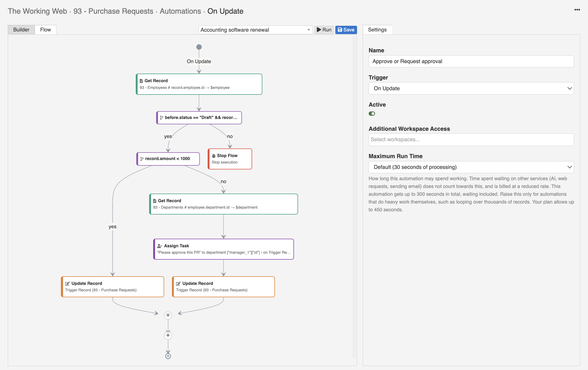Viewport: 588px width, 370px height.
Task: Click the right Update Record pencil icon
Action: pyautogui.click(x=178, y=284)
